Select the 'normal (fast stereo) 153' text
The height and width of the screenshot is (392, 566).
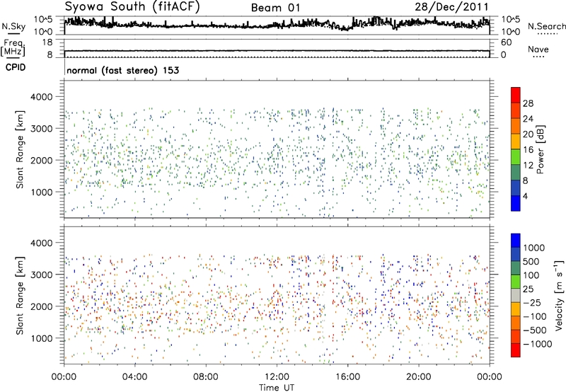(x=122, y=70)
